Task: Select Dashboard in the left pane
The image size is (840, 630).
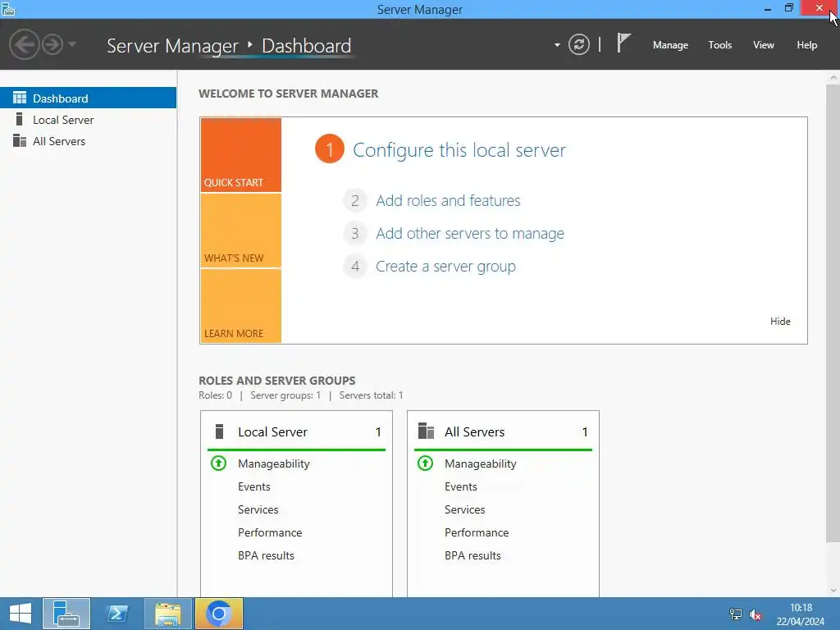Action: click(x=89, y=98)
